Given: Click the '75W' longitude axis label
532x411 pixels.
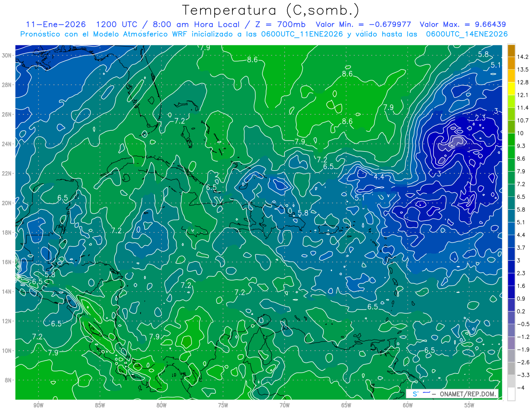Looking at the screenshot, I should 223,406.
